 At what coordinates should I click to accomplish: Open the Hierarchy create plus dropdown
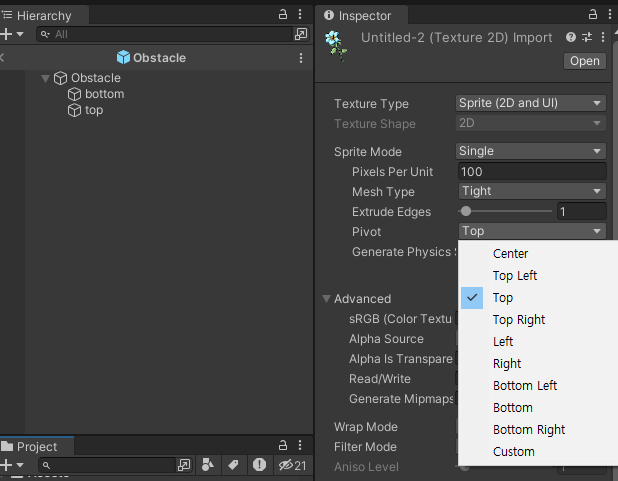pyautogui.click(x=12, y=34)
